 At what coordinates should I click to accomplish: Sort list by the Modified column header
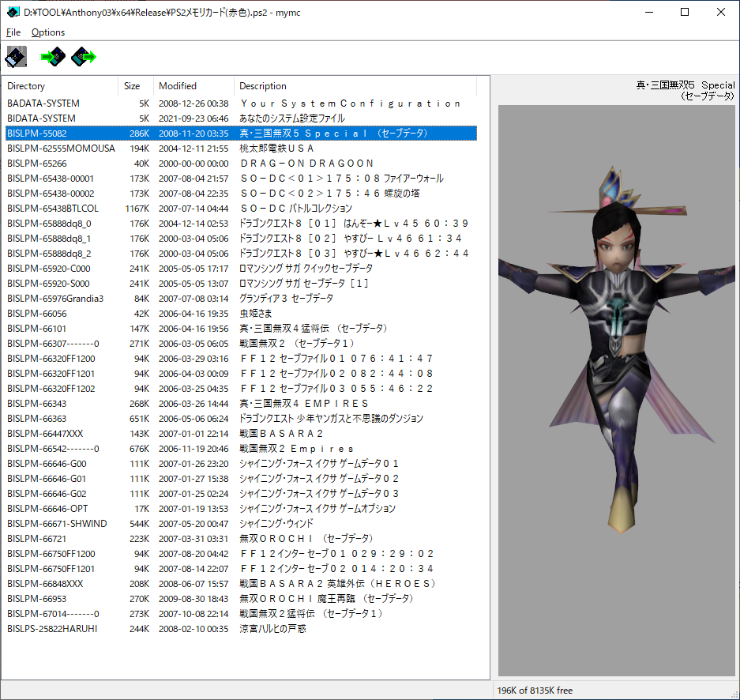click(x=194, y=86)
